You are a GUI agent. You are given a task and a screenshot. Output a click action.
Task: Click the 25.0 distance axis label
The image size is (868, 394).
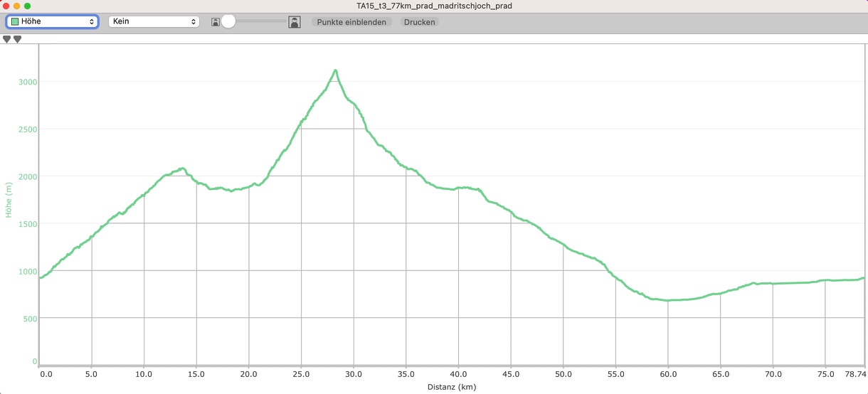[x=301, y=373]
